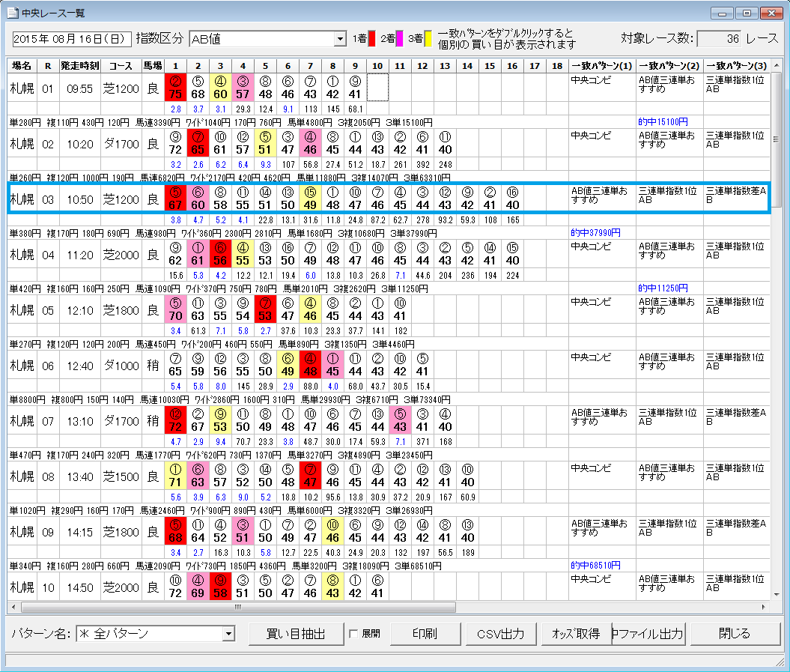This screenshot has width=790, height=672.
Task: Select race 10 red cell ⑨ 58
Action: tap(220, 587)
